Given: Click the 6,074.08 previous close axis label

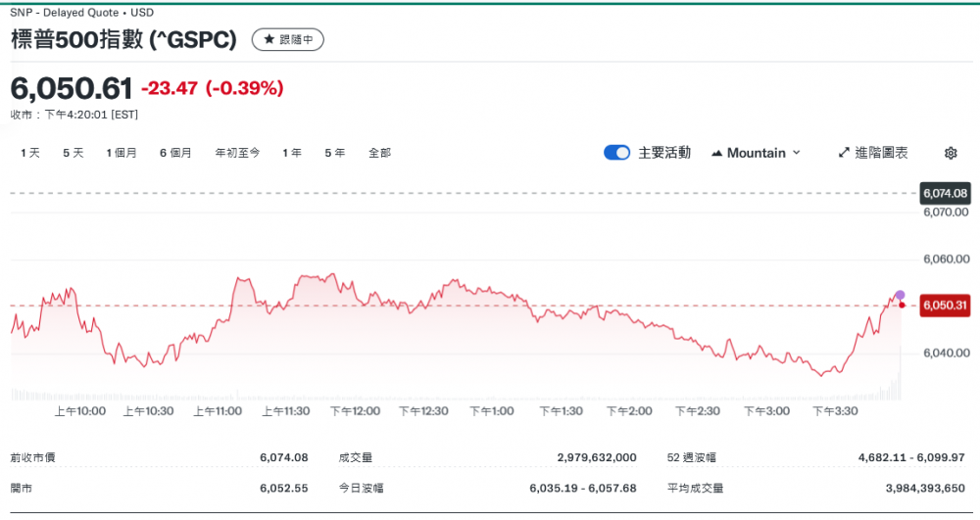Looking at the screenshot, I should (945, 193).
